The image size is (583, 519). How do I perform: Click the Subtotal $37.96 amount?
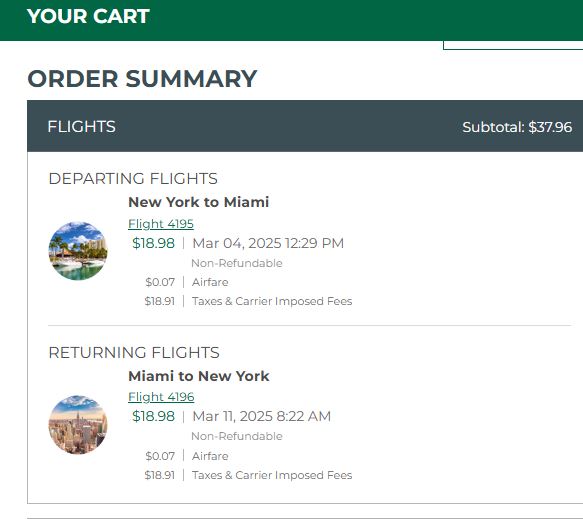click(x=517, y=127)
